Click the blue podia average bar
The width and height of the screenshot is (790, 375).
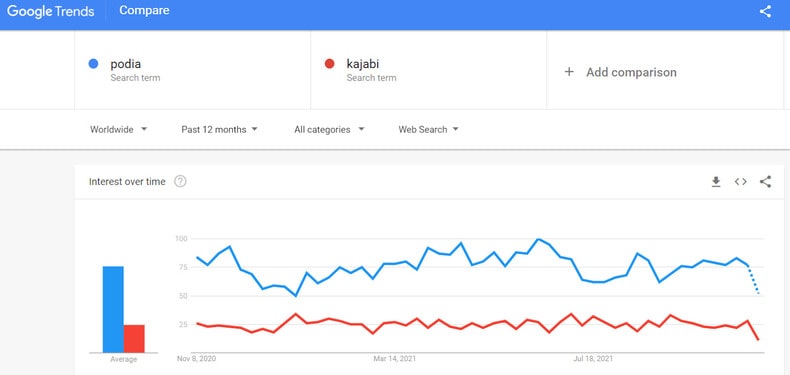pyautogui.click(x=113, y=309)
